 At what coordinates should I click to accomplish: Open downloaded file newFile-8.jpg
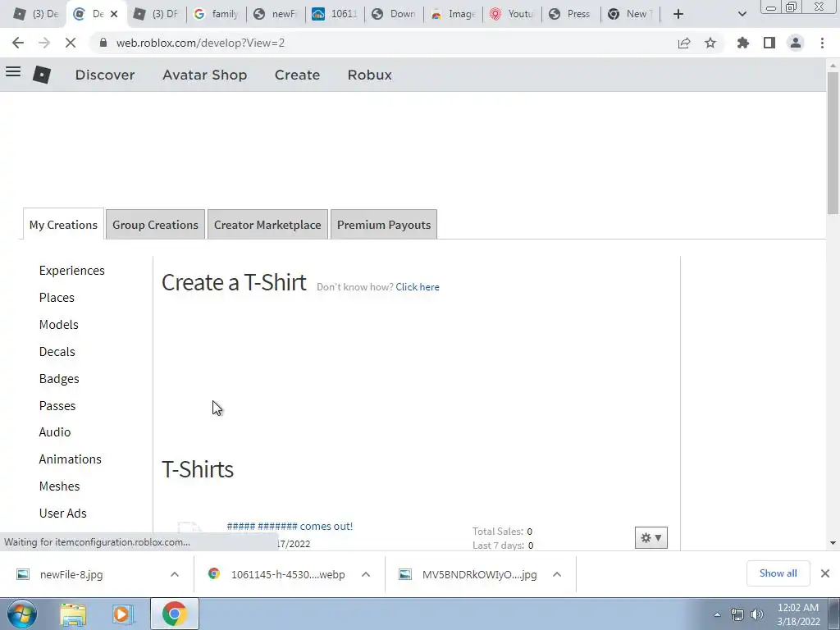pos(71,574)
